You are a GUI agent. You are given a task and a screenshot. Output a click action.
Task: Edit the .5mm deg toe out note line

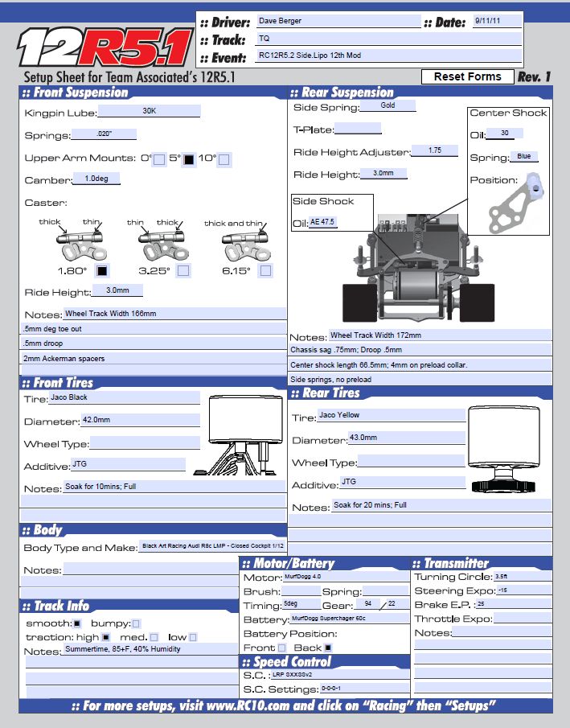154,329
